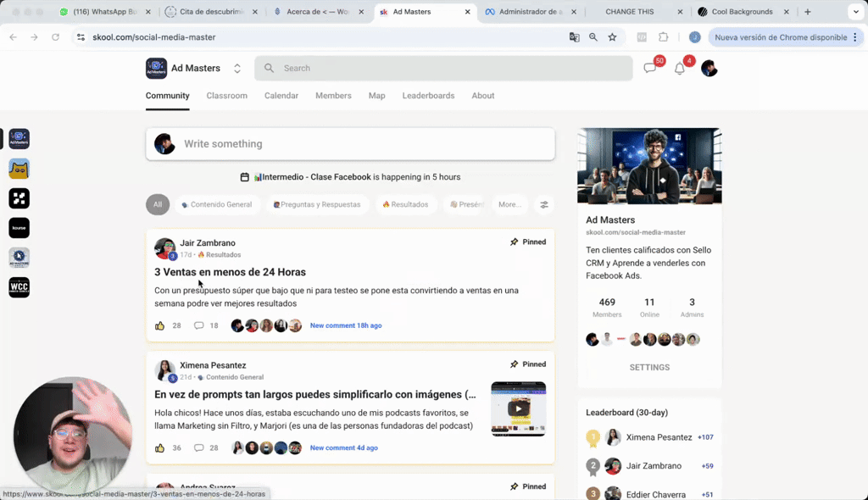Filter by Preguntas y Respuestas
Viewport: 868px width, 500px height.
point(317,204)
